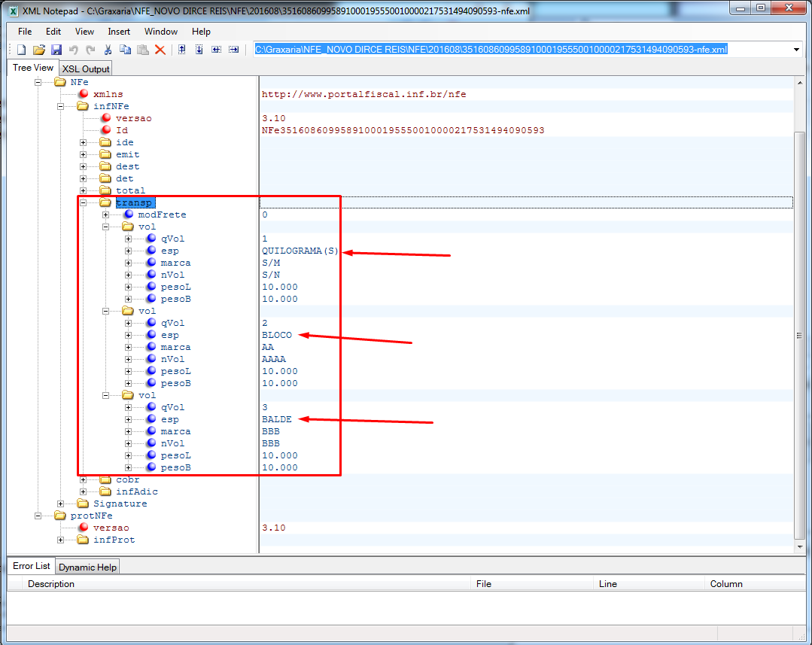Save the current XML file

[x=56, y=50]
